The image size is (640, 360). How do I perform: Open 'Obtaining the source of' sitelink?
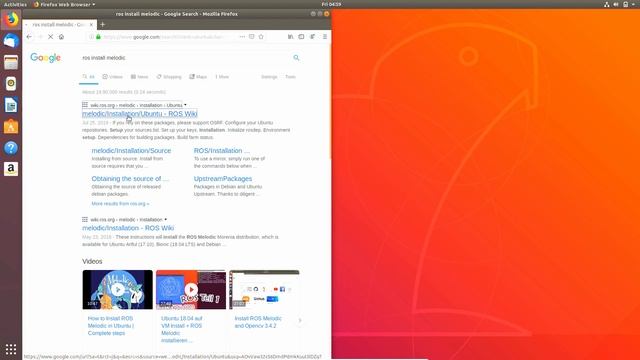[130, 179]
